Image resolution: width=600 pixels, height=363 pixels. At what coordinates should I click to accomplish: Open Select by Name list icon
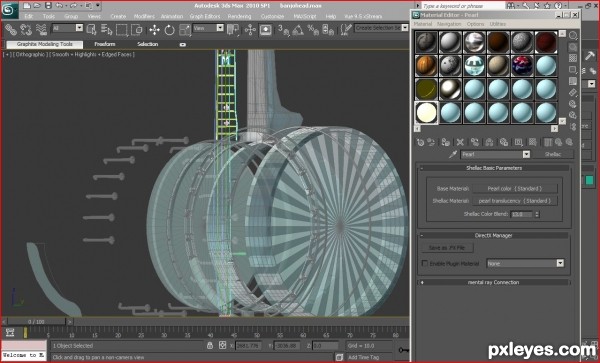106,29
